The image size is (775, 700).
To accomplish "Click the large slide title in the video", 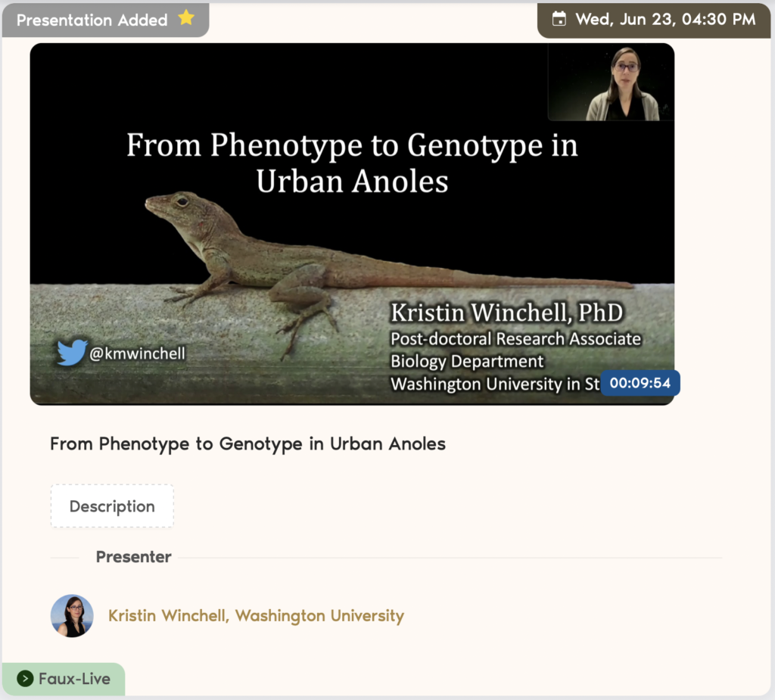I will (x=352, y=163).
